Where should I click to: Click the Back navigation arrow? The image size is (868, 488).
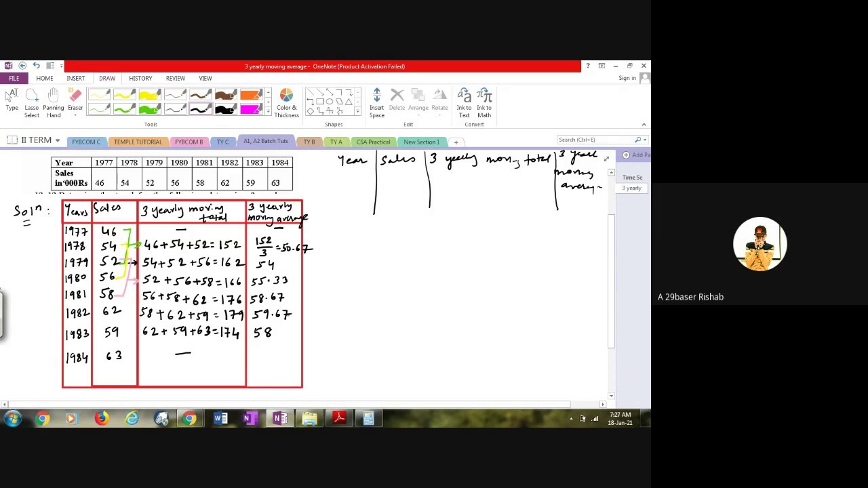tap(22, 66)
